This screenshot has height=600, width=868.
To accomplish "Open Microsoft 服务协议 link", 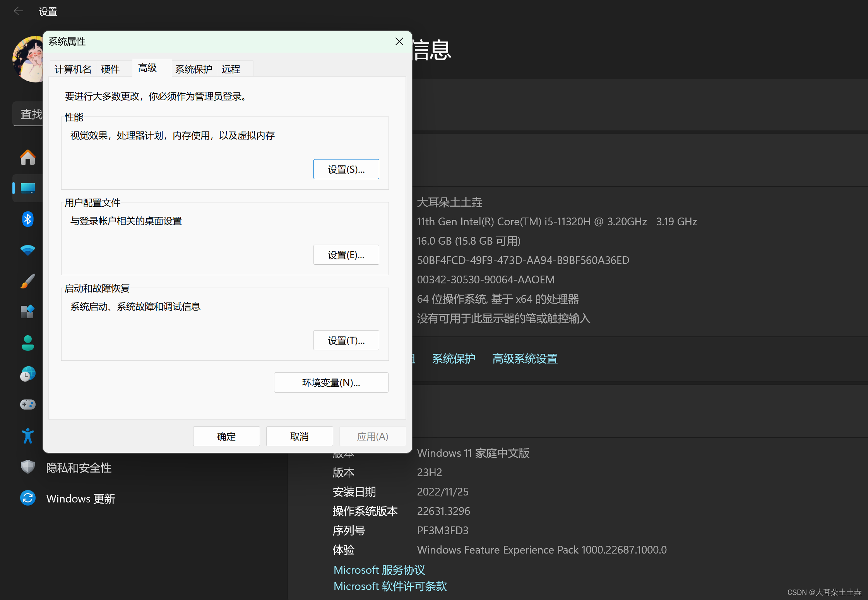I will [379, 570].
